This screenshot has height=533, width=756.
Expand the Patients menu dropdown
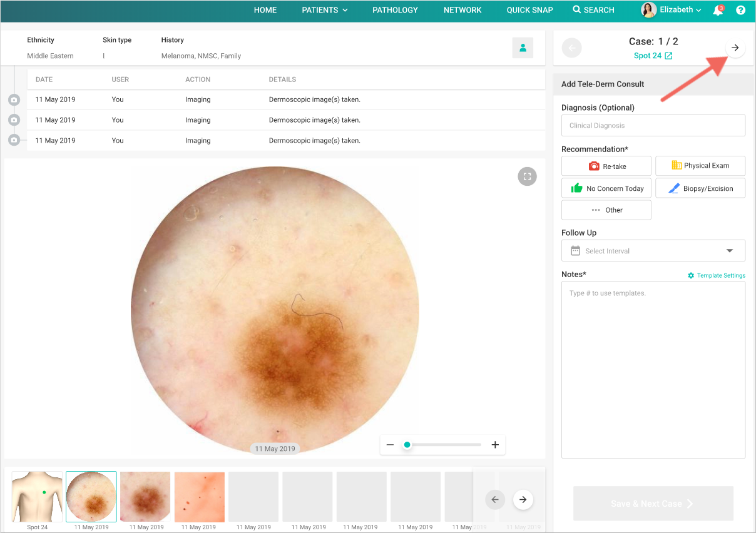(x=325, y=10)
